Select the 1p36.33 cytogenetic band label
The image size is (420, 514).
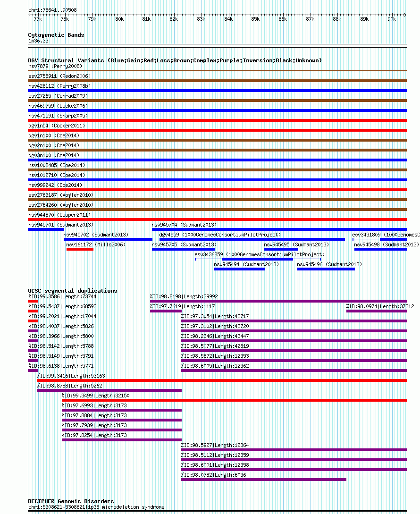38,41
